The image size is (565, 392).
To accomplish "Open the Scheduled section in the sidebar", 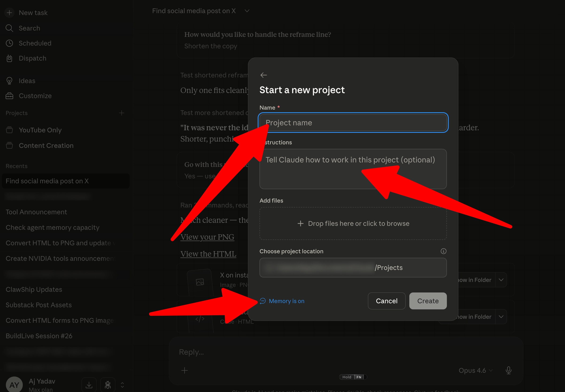I will [35, 43].
